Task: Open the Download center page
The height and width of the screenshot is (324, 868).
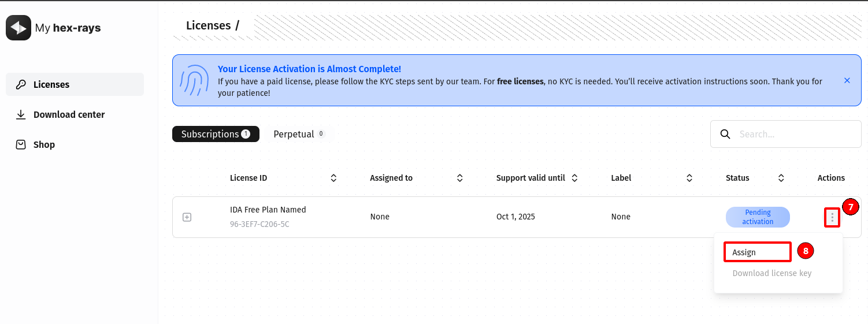Action: [69, 114]
